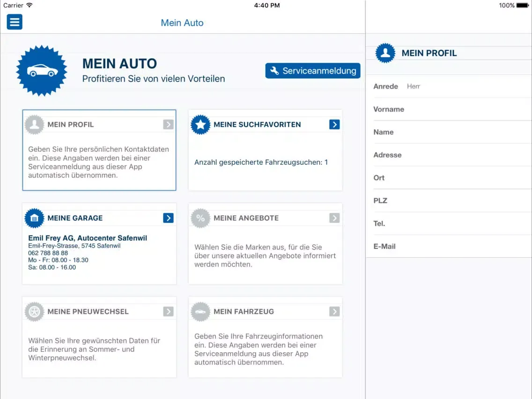Click the Name input field
Screen dimensions: 532x399
pyautogui.click(x=449, y=132)
